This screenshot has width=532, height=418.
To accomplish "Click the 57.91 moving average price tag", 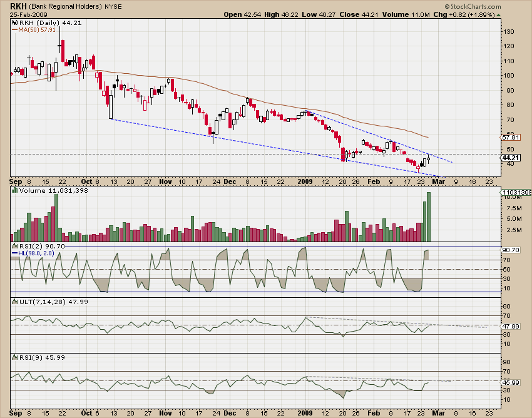I will click(x=510, y=138).
